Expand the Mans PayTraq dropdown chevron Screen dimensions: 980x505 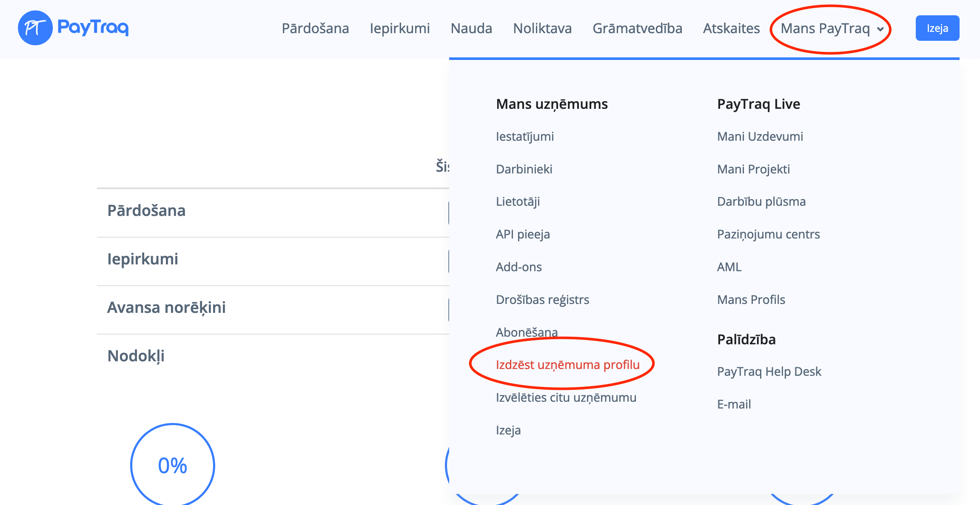[x=880, y=29]
